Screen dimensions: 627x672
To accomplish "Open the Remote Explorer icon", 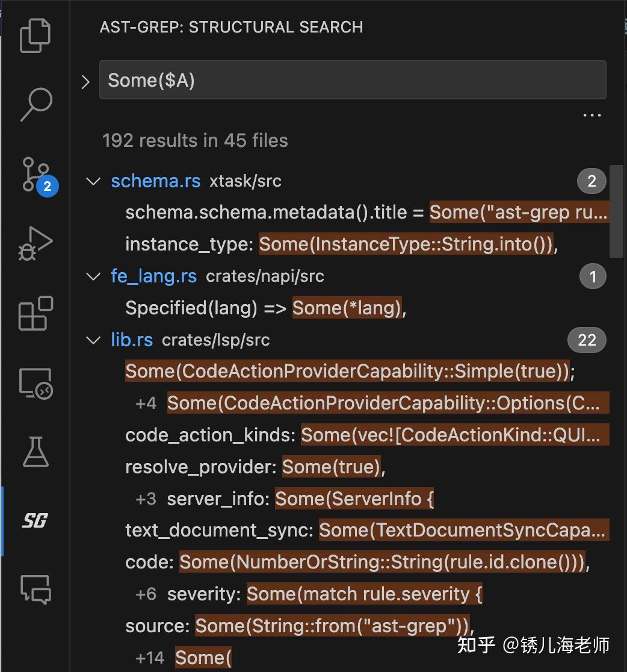I will 36,382.
